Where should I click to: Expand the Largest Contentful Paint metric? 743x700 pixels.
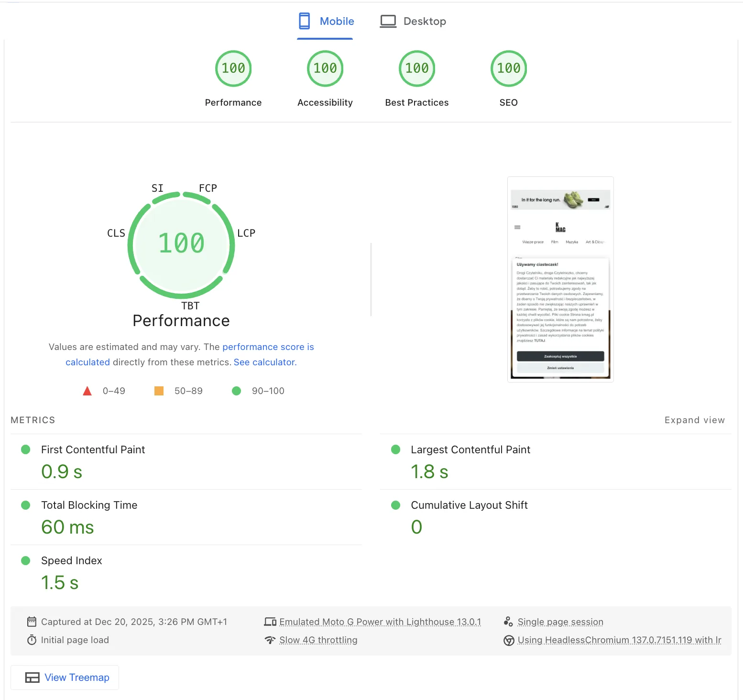(x=556, y=461)
